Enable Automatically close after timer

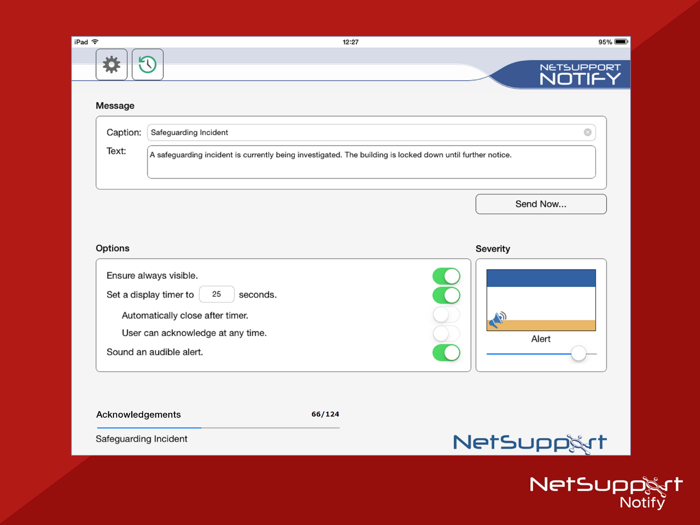(446, 315)
